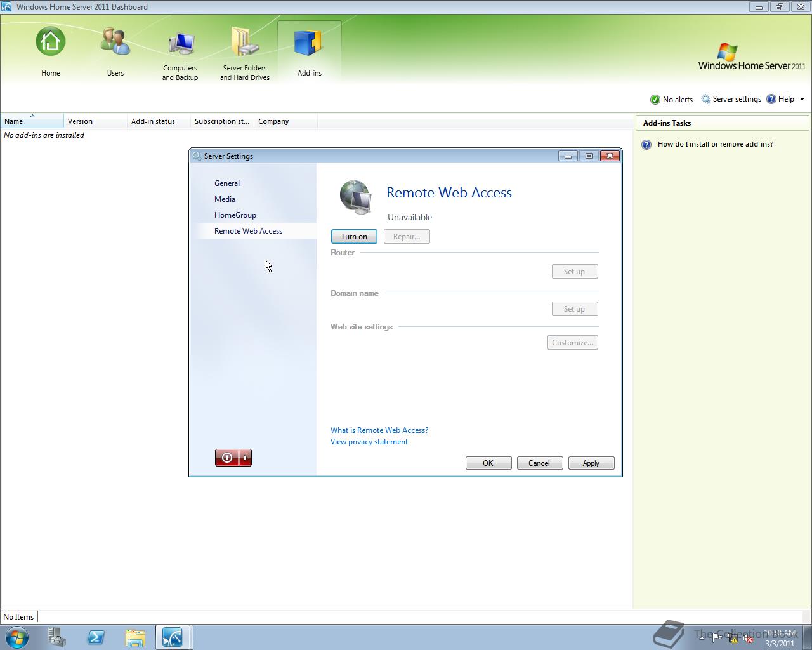Click the Domain name Set up button
Viewport: 812px width, 650px height.
(x=575, y=309)
